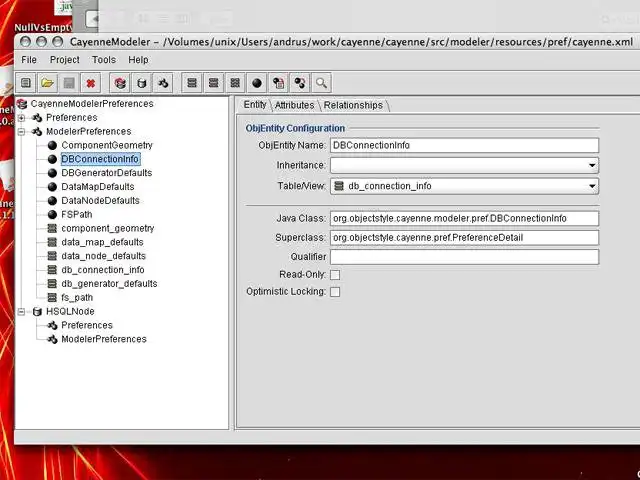This screenshot has height=480, width=640.
Task: Click the New Project toolbar icon
Action: pos(26,83)
